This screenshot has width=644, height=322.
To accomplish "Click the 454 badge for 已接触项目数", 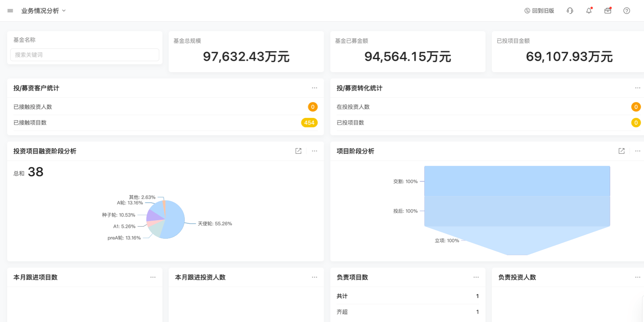I will tap(309, 123).
